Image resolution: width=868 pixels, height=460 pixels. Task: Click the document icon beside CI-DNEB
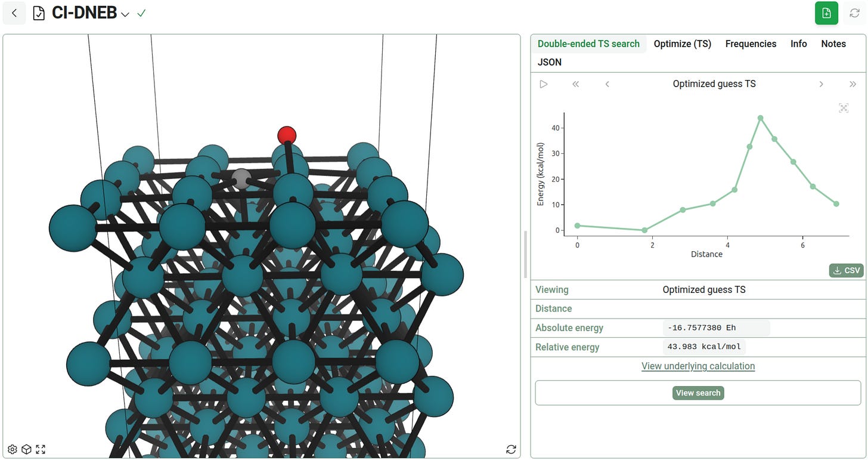click(39, 13)
